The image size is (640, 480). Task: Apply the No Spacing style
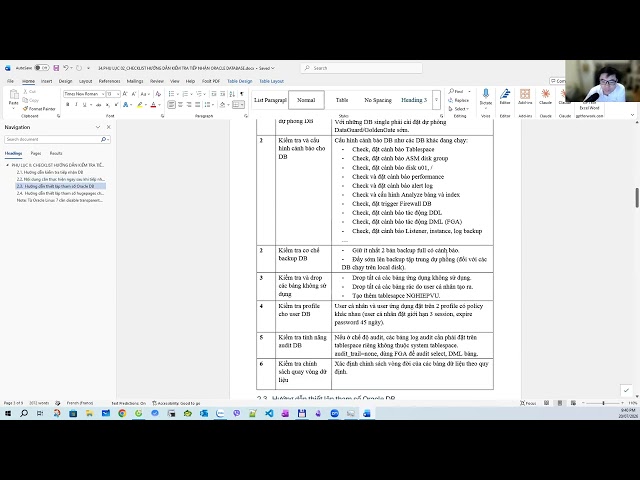tap(378, 100)
